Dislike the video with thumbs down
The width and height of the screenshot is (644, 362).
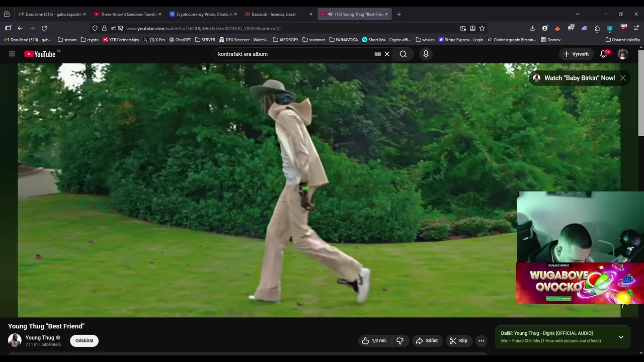point(400,341)
